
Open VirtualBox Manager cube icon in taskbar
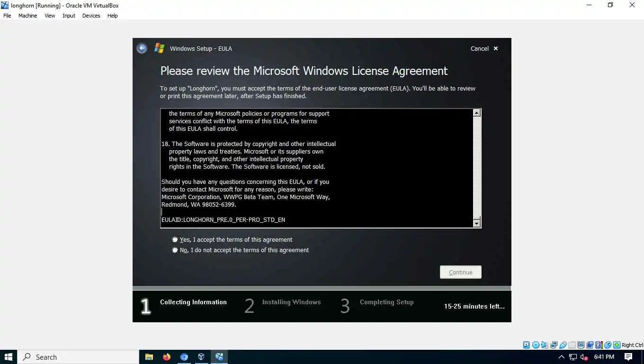(201, 357)
